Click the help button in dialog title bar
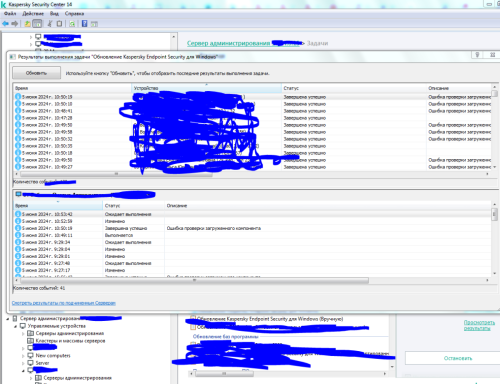Image resolution: width=500 pixels, height=384 pixels. click(477, 55)
